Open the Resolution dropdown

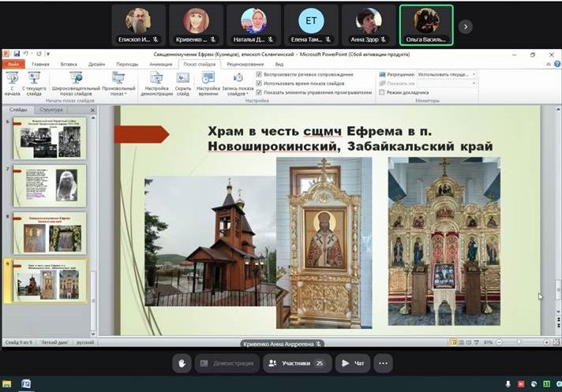pos(447,74)
